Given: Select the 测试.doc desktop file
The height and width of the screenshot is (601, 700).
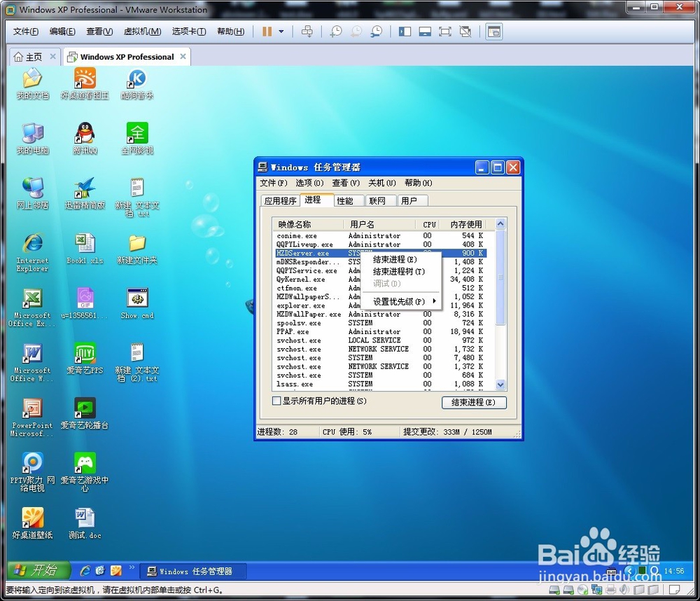Looking at the screenshot, I should coord(85,524).
